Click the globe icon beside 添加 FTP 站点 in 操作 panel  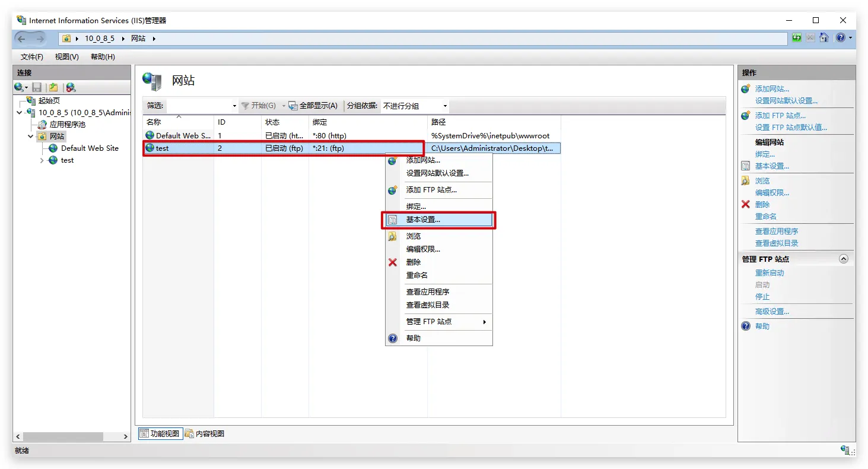(746, 115)
